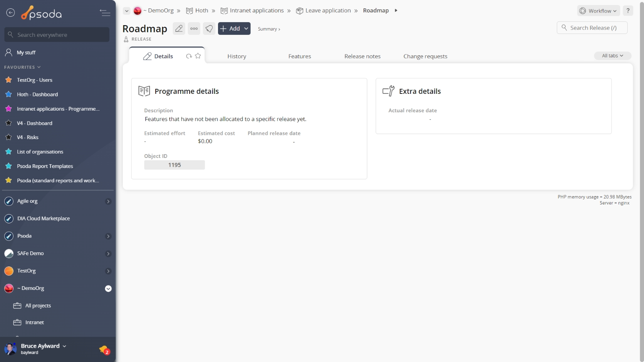The image size is (644, 362).
Task: Open My stuff
Action: tap(26, 52)
